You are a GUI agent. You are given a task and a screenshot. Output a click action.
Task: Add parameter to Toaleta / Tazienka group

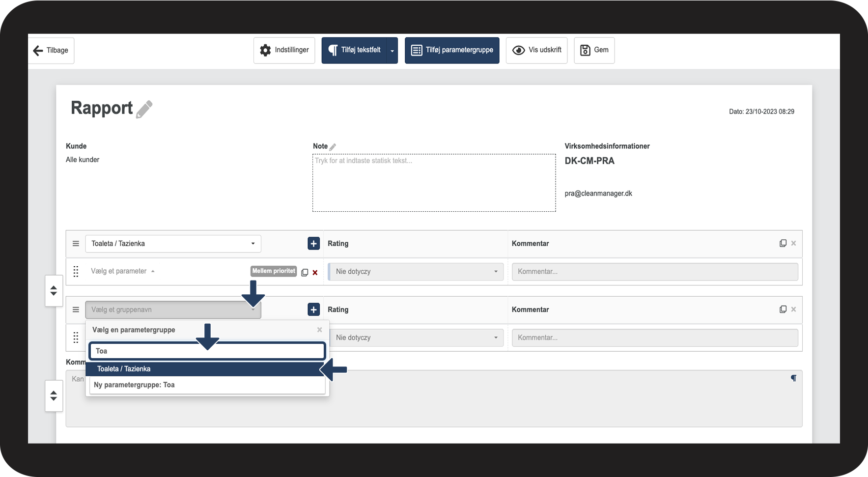pos(313,244)
